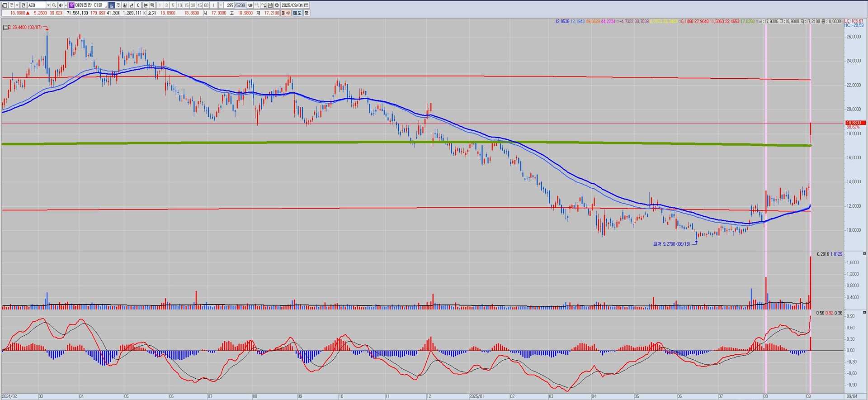Open the dropdown arrow next to 주
Viewport: 868px width, 400px height.
coord(17,5)
